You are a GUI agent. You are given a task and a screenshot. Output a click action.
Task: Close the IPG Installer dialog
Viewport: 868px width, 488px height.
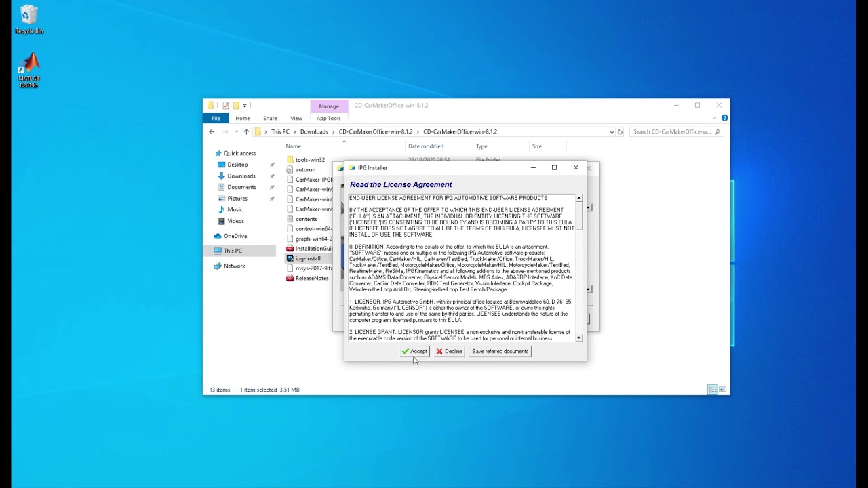pos(576,167)
